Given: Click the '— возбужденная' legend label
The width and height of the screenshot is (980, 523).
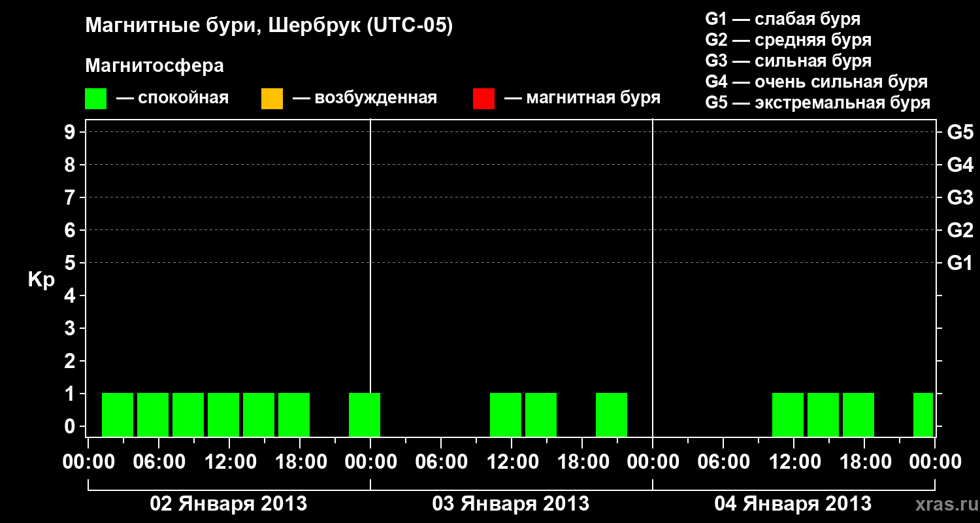Looking at the screenshot, I should click(365, 98).
